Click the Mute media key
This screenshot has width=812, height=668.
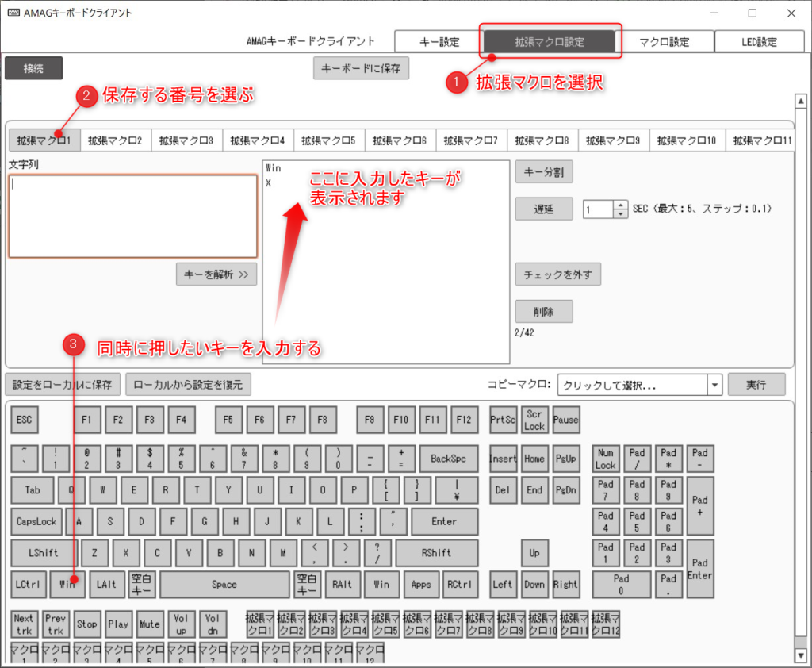[x=150, y=624]
